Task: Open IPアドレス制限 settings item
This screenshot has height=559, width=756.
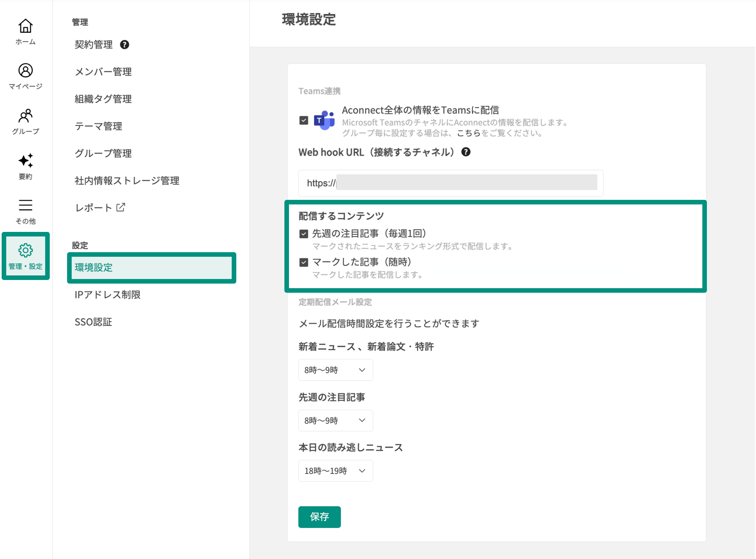Action: pyautogui.click(x=108, y=295)
